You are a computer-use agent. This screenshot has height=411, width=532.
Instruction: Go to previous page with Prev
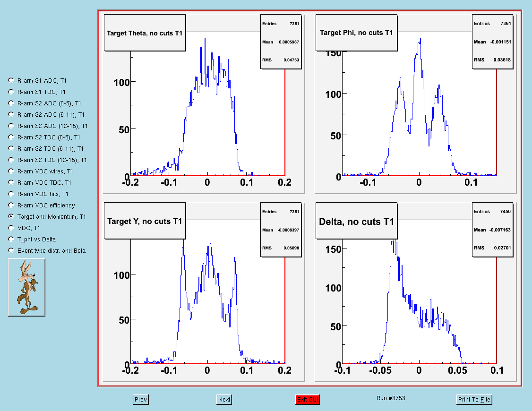pos(141,400)
